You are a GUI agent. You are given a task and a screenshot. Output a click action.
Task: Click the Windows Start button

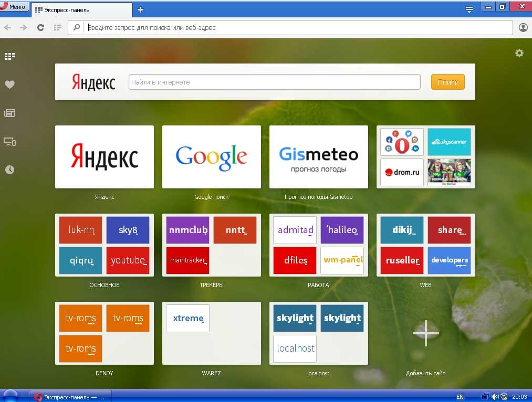(x=9, y=396)
